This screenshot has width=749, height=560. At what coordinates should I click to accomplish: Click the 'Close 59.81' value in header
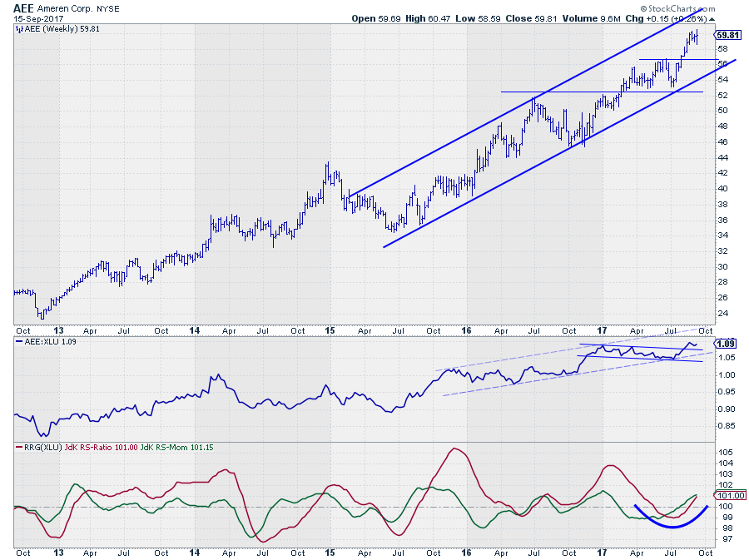(531, 18)
